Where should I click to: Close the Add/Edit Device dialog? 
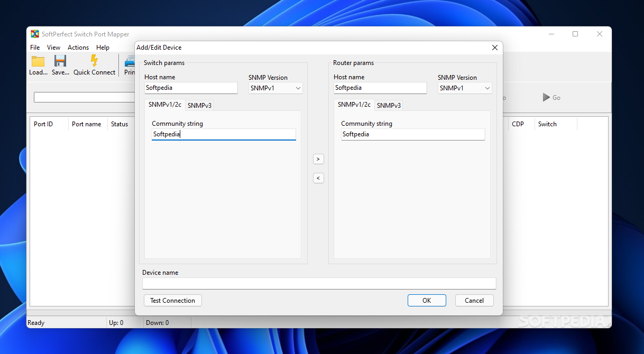click(495, 48)
